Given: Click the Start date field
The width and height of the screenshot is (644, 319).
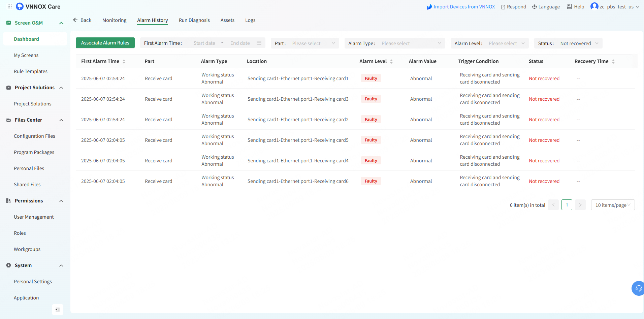Looking at the screenshot, I should coord(204,43).
